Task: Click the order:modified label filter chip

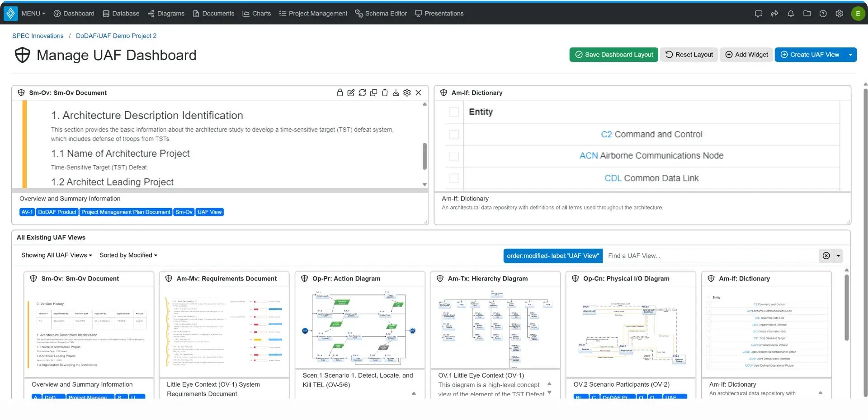Action: (x=553, y=256)
